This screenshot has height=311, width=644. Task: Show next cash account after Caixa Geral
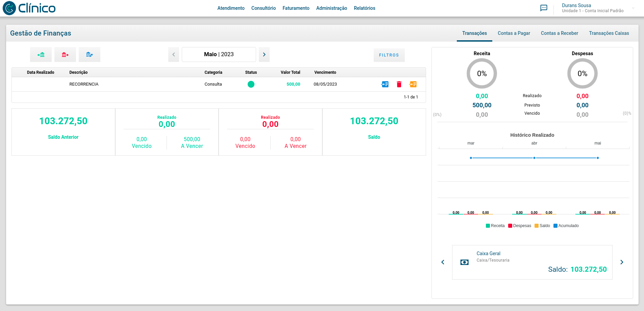click(622, 262)
